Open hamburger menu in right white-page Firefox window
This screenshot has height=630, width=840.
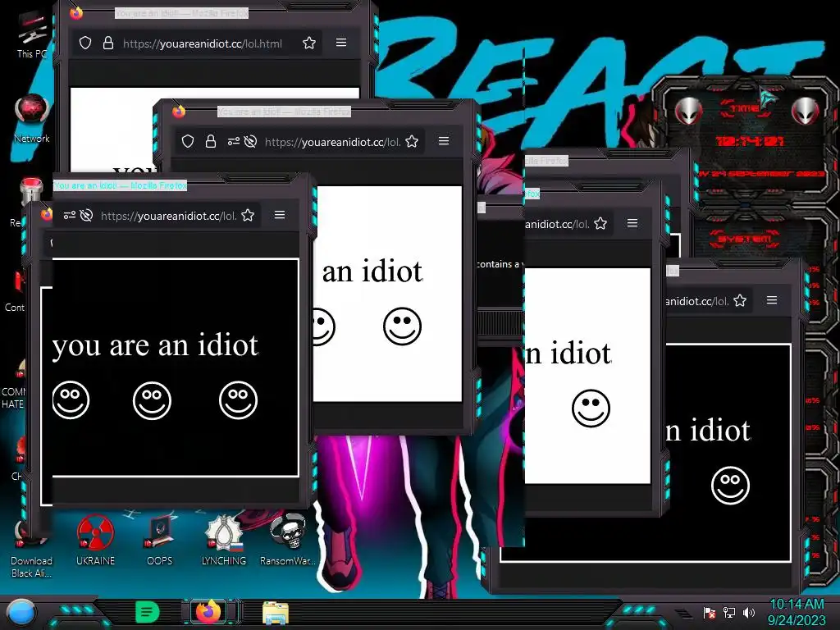632,223
